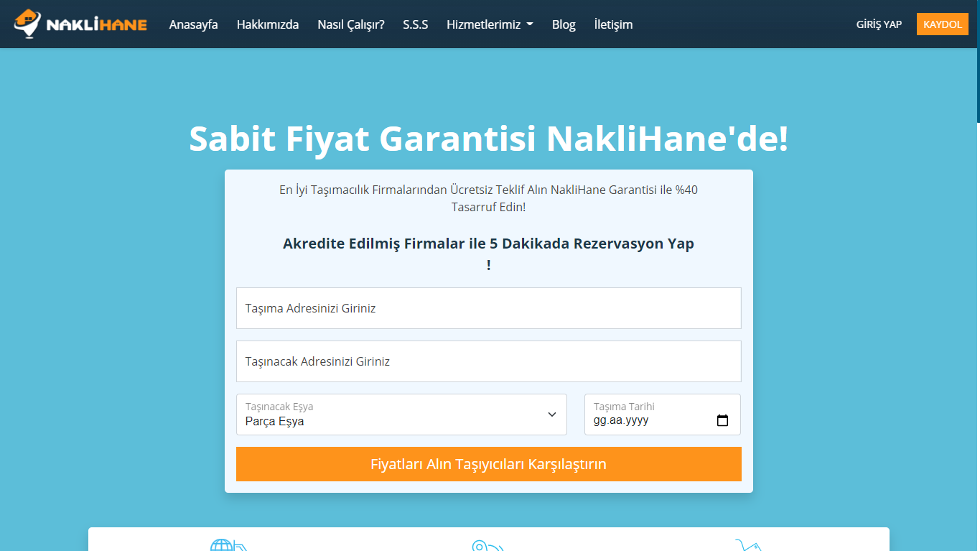Navigate to S.S.S in the navbar
This screenshot has width=980, height=551.
pyautogui.click(x=415, y=24)
